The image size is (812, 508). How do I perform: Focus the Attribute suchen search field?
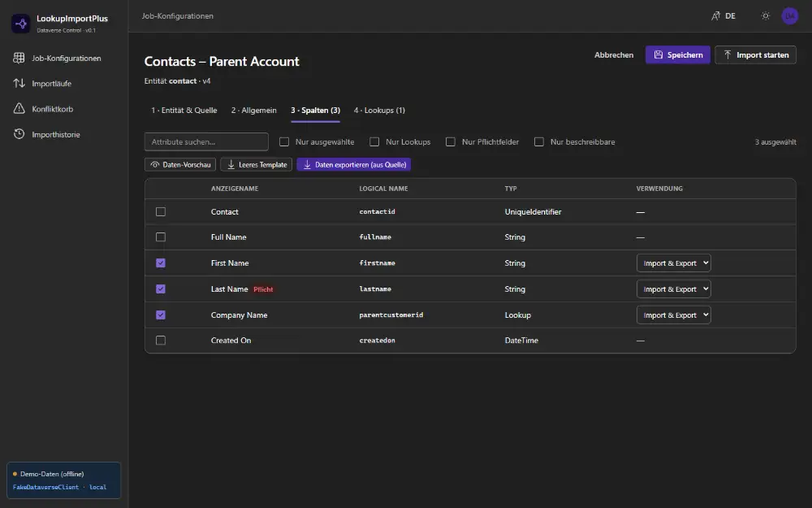206,141
